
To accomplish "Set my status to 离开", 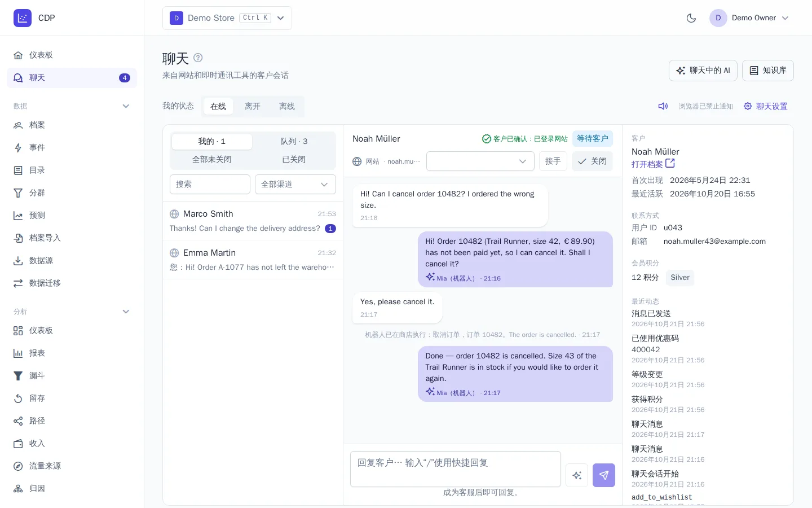I will click(x=253, y=106).
